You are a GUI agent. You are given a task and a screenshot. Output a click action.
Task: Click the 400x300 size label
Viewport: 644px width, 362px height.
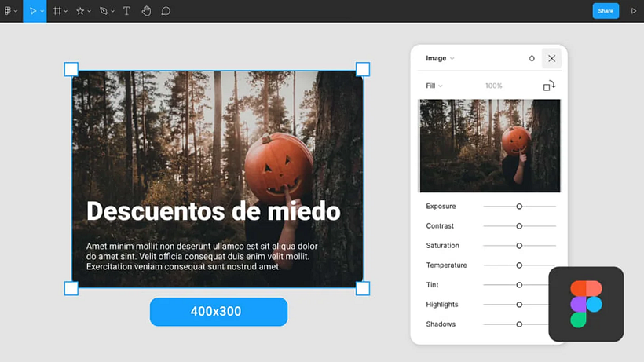pos(218,312)
